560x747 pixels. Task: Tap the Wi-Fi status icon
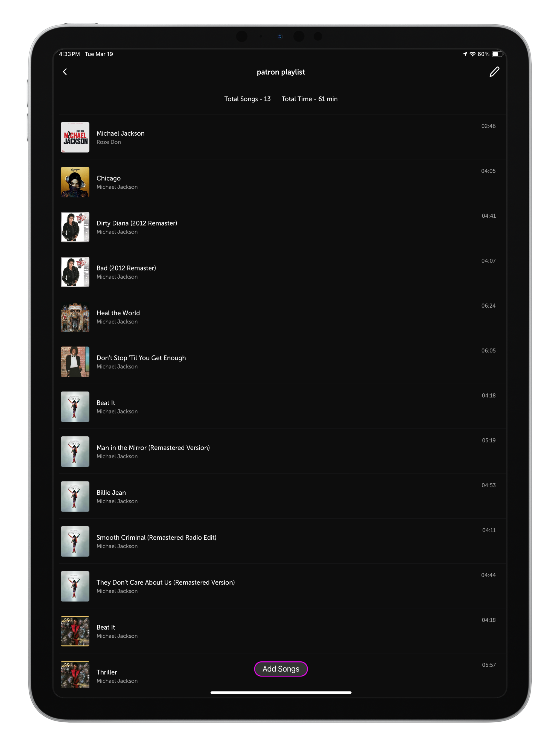click(472, 54)
